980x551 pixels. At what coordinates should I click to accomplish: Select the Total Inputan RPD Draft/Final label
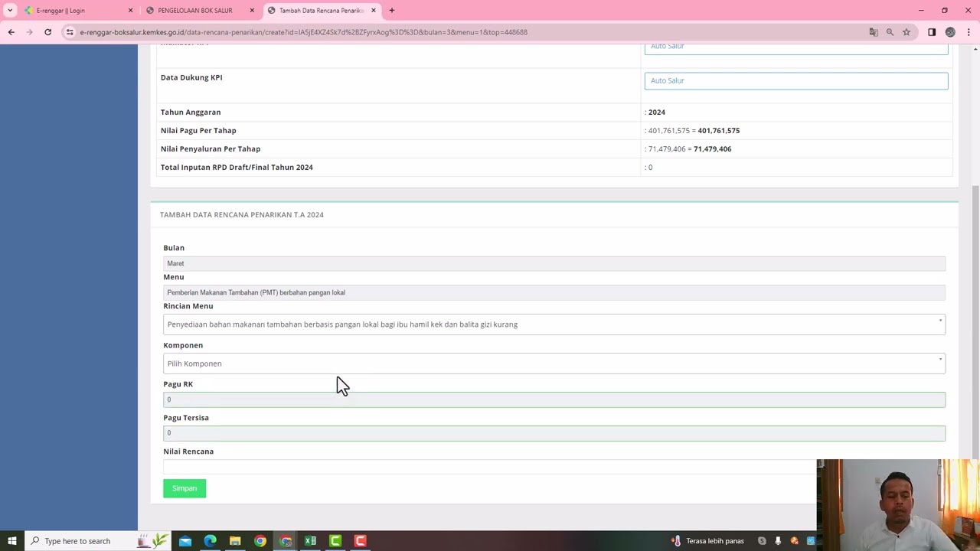click(x=237, y=167)
